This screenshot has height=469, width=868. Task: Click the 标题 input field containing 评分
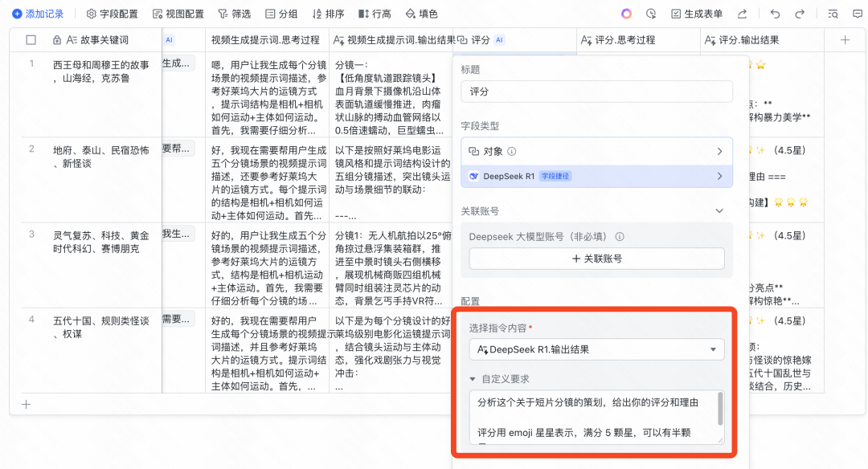[x=596, y=92]
